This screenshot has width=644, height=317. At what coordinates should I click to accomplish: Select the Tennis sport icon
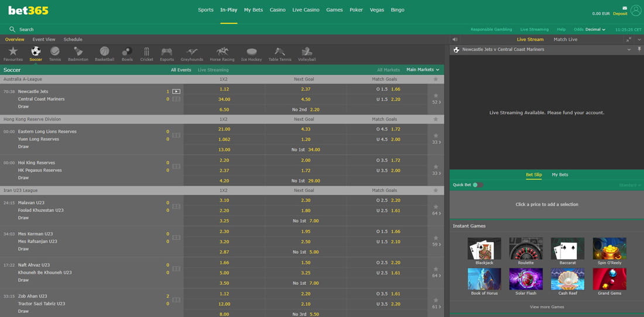pyautogui.click(x=55, y=51)
